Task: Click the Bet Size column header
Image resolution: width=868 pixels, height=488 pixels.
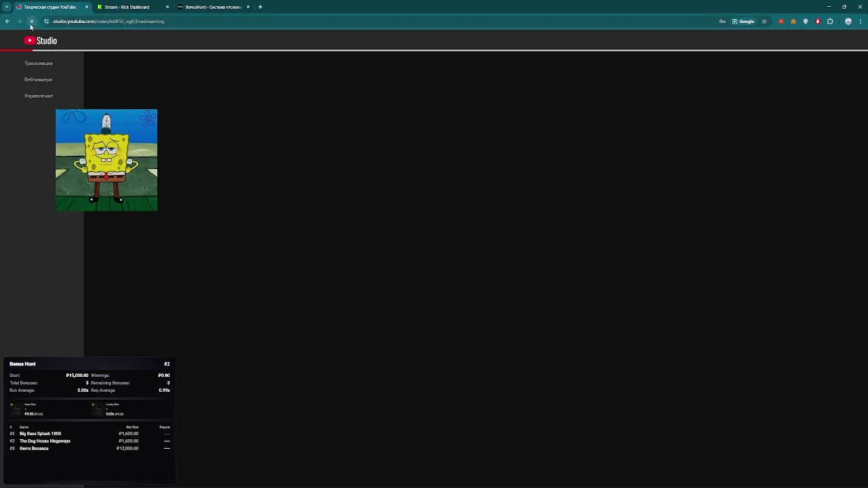Action: (x=132, y=427)
